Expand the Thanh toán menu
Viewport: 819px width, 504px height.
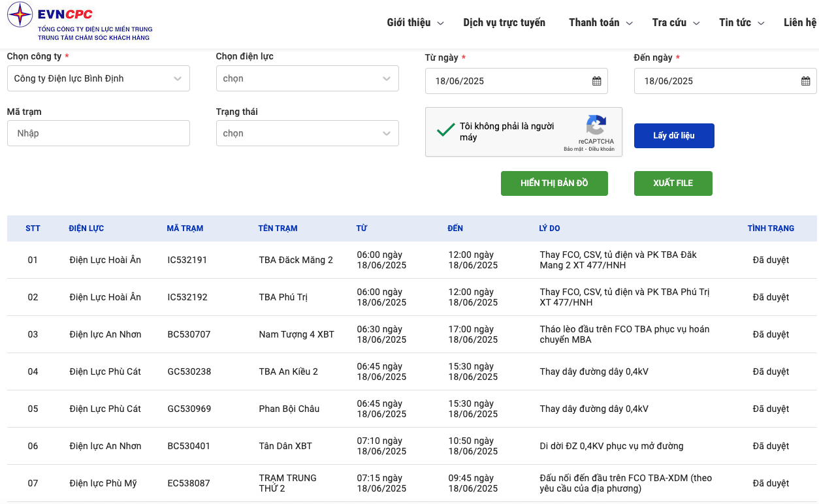600,23
